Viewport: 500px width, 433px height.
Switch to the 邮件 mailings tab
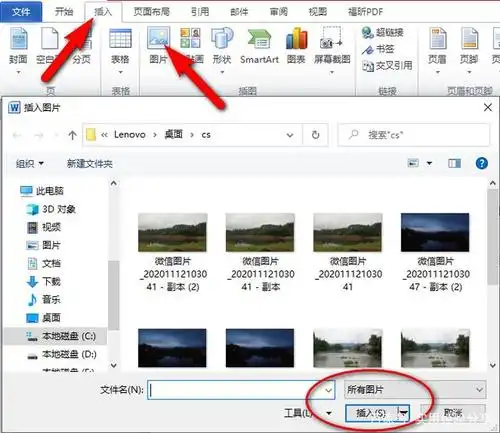pos(239,12)
